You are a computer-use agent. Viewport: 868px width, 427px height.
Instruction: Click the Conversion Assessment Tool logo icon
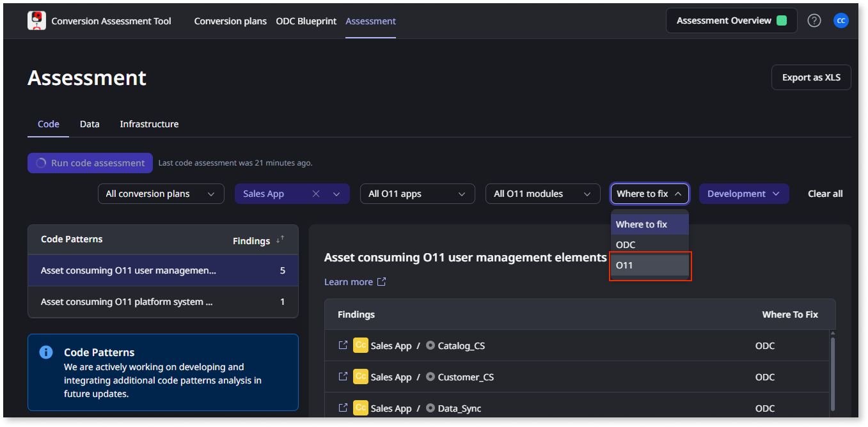[x=37, y=21]
